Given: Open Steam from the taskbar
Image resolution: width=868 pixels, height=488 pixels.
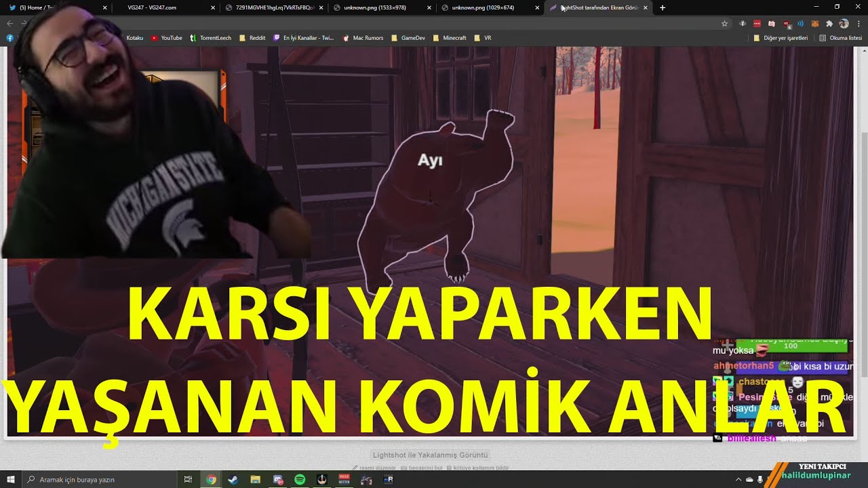Looking at the screenshot, I should pyautogui.click(x=233, y=479).
